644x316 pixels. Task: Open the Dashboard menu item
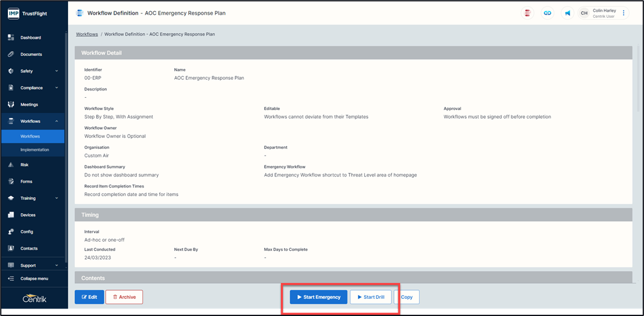[x=31, y=38]
